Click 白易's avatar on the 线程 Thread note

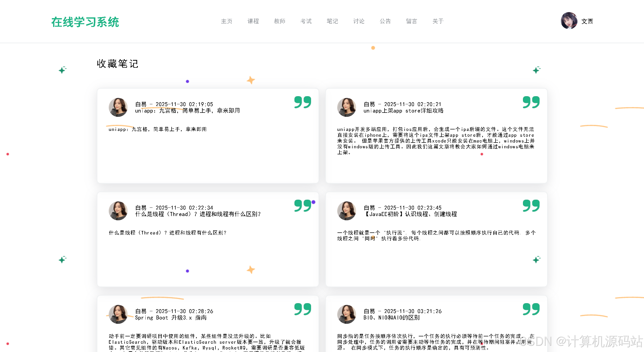coord(118,211)
